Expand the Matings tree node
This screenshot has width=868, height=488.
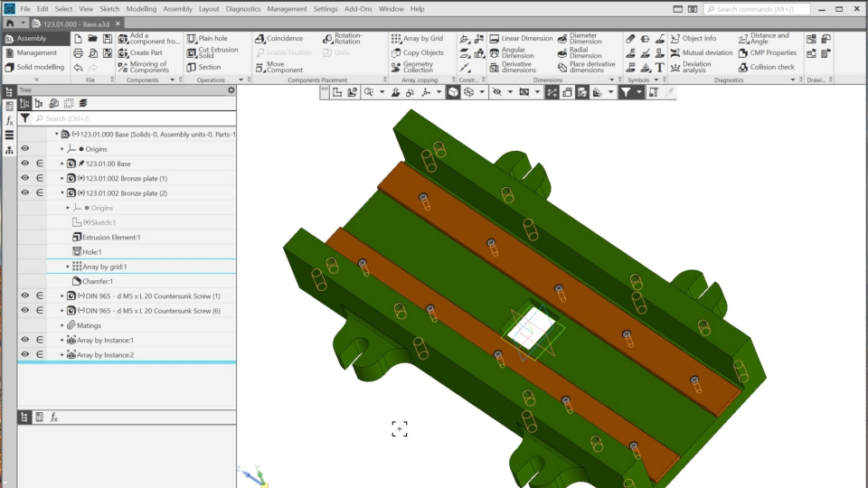point(62,325)
